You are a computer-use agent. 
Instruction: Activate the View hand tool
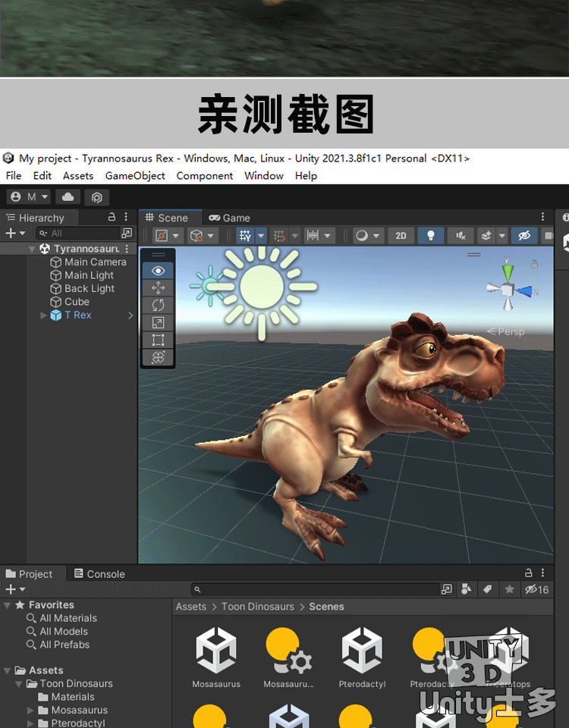coord(158,270)
